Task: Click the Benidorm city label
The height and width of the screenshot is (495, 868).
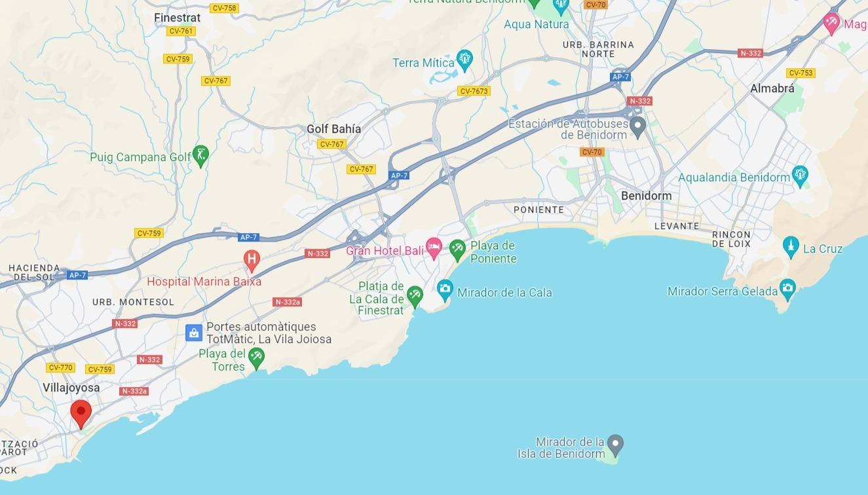Action: coord(646,196)
